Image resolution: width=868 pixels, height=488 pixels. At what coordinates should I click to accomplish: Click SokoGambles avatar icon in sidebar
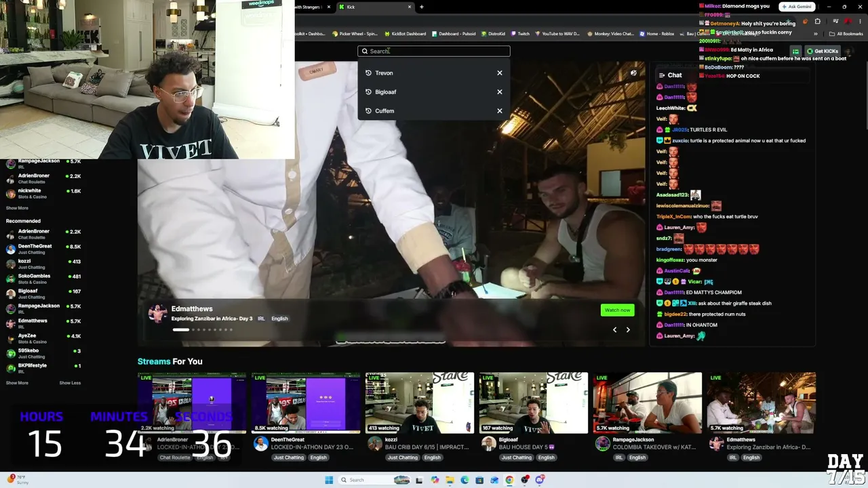(11, 279)
